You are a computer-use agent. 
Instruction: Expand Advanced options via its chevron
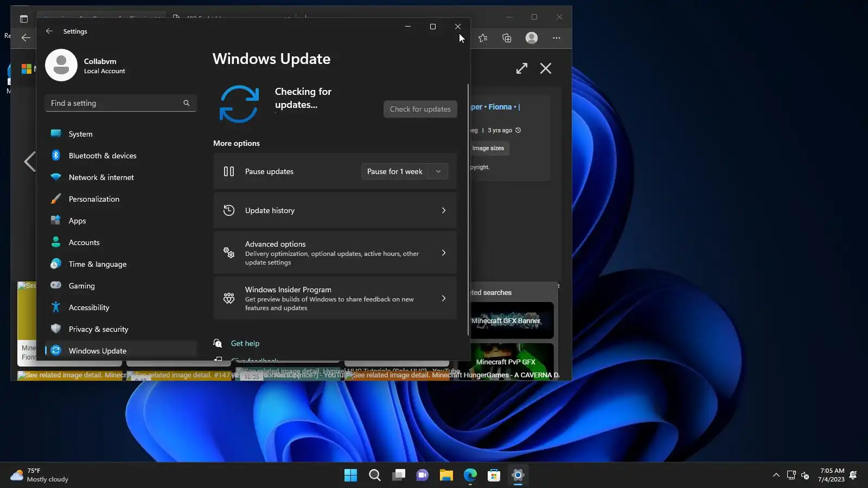[444, 253]
